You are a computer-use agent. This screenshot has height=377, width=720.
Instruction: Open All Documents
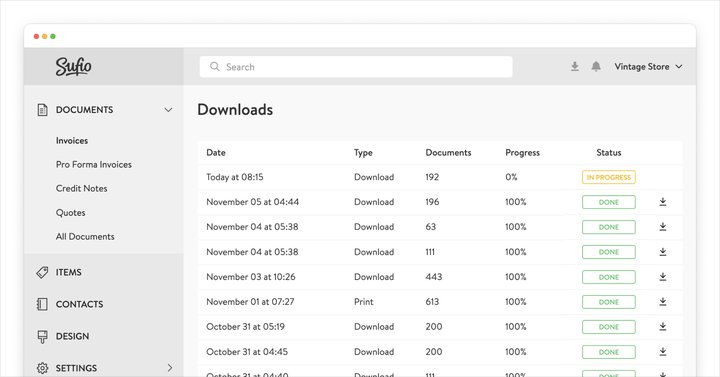pyautogui.click(x=85, y=236)
